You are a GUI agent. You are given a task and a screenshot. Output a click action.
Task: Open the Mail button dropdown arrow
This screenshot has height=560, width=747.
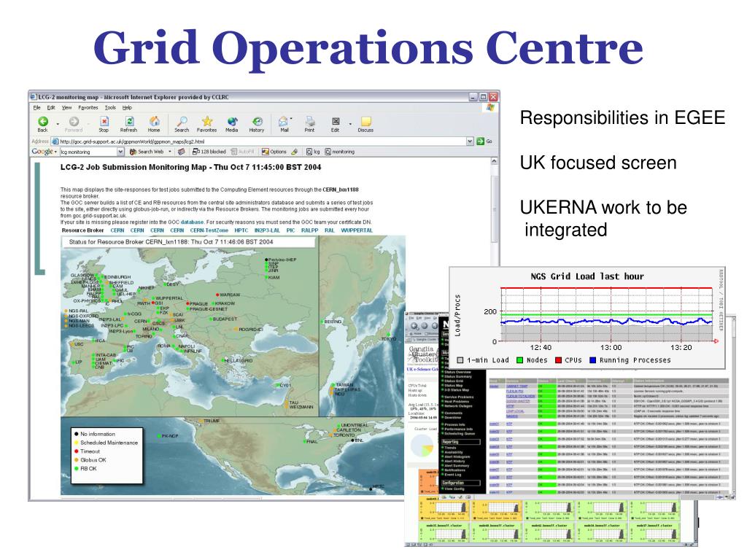click(292, 119)
